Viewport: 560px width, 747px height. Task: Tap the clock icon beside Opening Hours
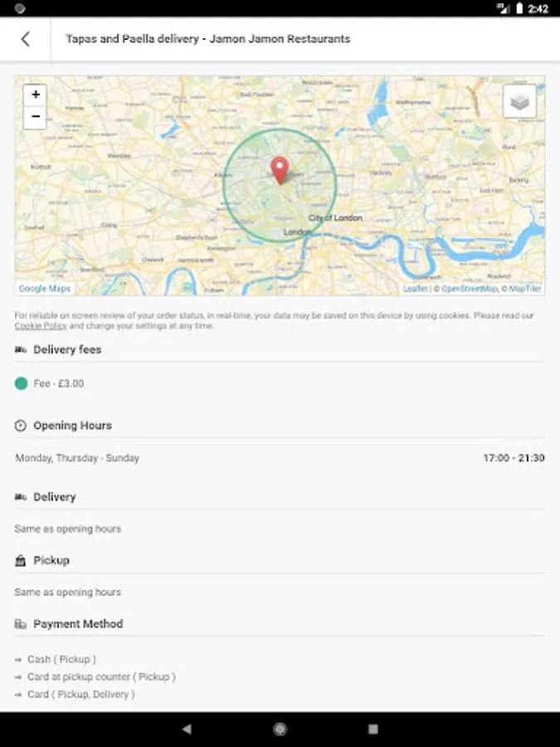tap(21, 426)
